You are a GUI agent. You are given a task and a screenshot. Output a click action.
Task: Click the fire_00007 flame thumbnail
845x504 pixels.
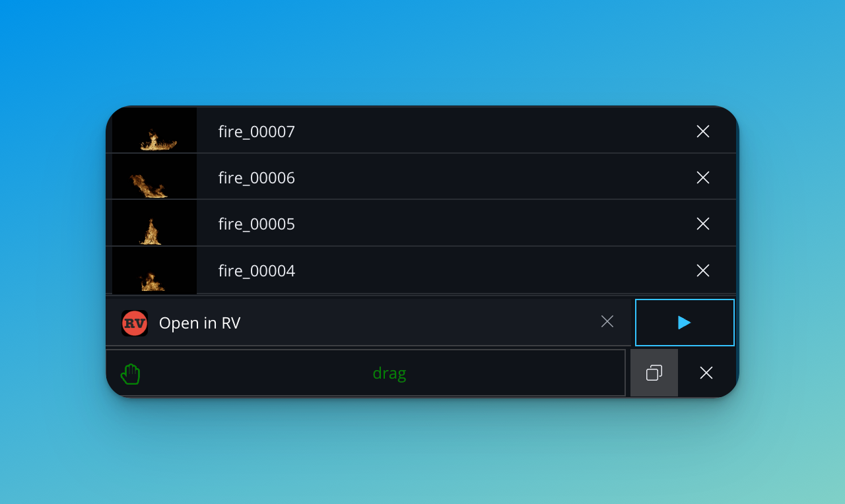tap(153, 131)
